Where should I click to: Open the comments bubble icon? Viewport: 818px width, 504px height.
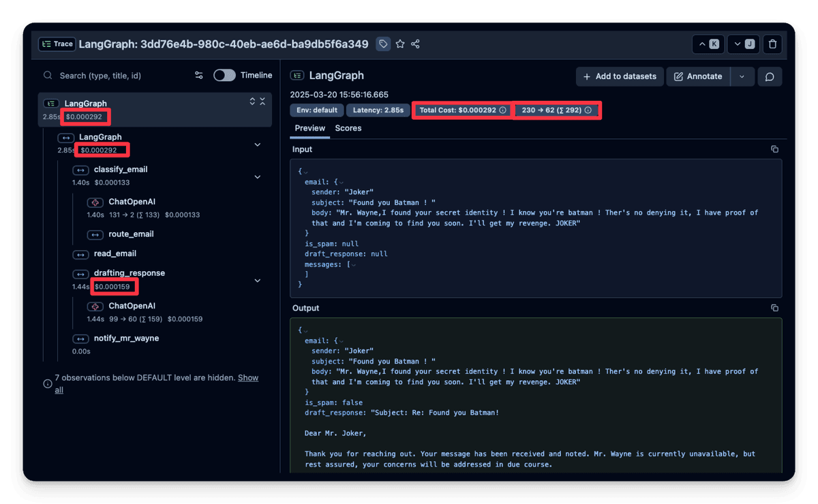point(770,76)
